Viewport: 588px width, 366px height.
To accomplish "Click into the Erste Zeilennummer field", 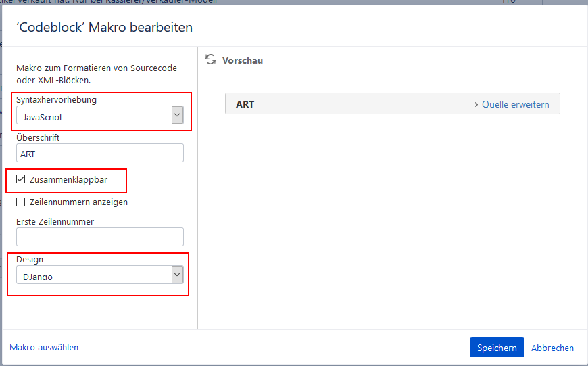I will tap(100, 237).
